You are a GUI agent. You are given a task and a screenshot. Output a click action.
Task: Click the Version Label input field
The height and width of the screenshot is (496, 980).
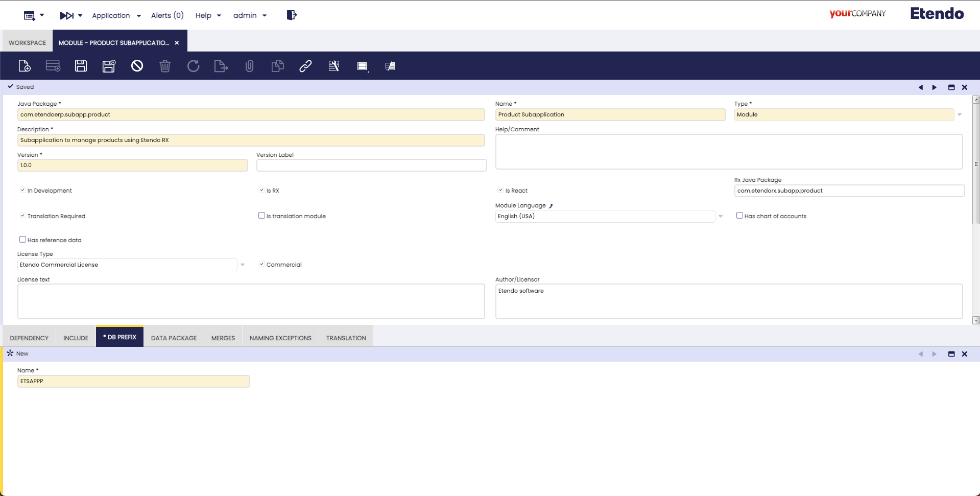click(x=372, y=166)
